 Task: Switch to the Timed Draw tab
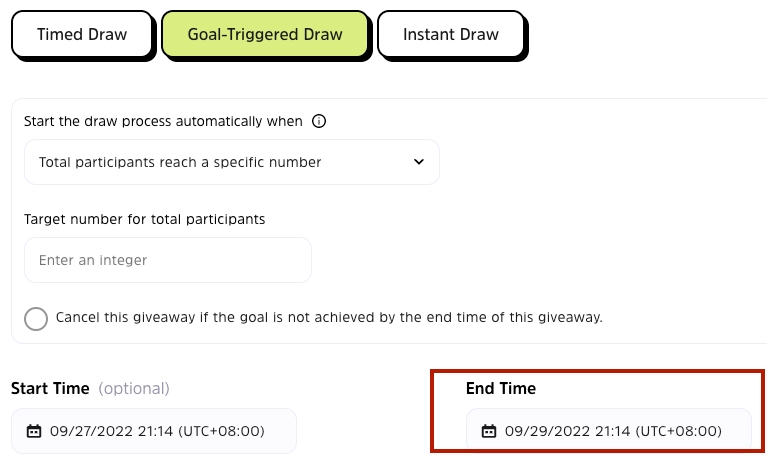[82, 35]
